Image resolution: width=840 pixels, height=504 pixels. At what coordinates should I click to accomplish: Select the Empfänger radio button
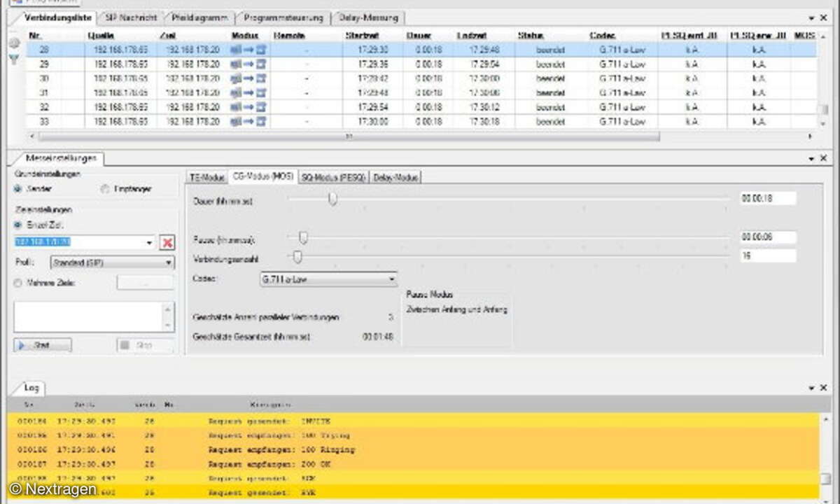(x=105, y=188)
